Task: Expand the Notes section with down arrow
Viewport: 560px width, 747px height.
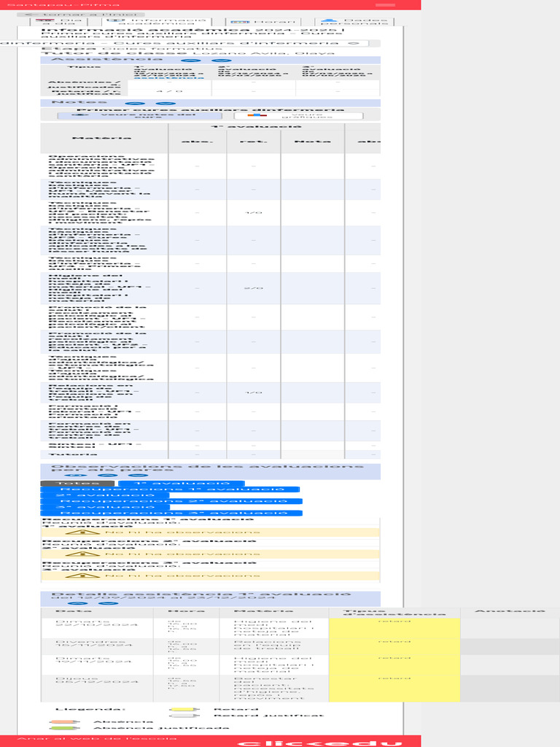Action: (x=166, y=104)
